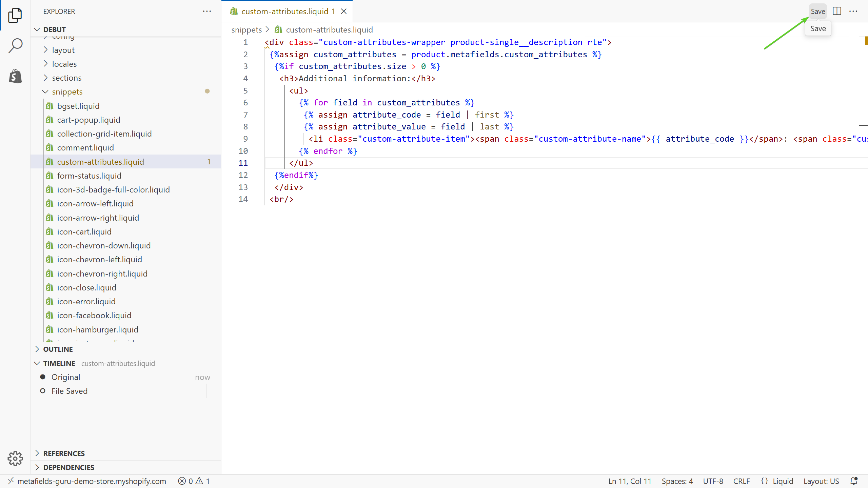Select the Original timeline entry
The width and height of the screenshot is (868, 488).
(66, 377)
